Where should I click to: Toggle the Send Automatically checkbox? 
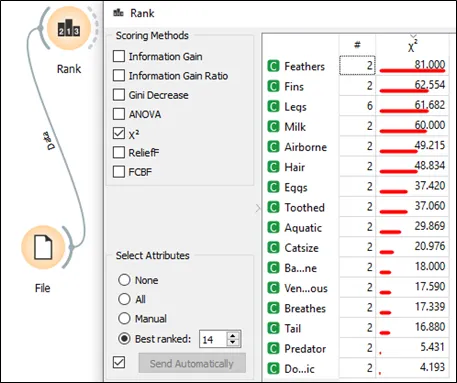coord(119,363)
